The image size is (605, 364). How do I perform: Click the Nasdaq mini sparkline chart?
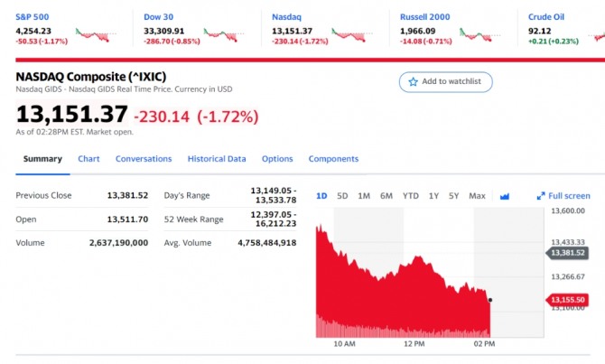[349, 35]
